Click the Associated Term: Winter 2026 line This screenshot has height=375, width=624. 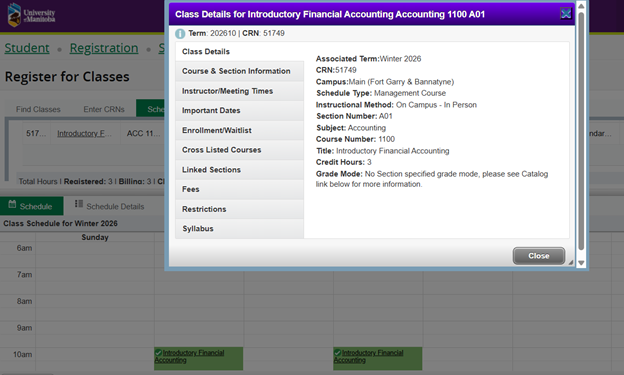[x=369, y=59]
